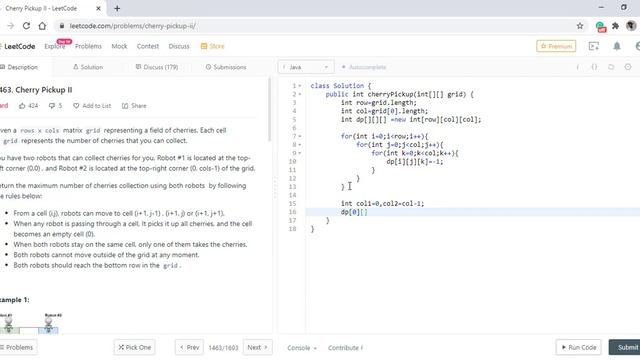This screenshot has width=640, height=360.
Task: Open editor settings gear icon
Action: (628, 67)
